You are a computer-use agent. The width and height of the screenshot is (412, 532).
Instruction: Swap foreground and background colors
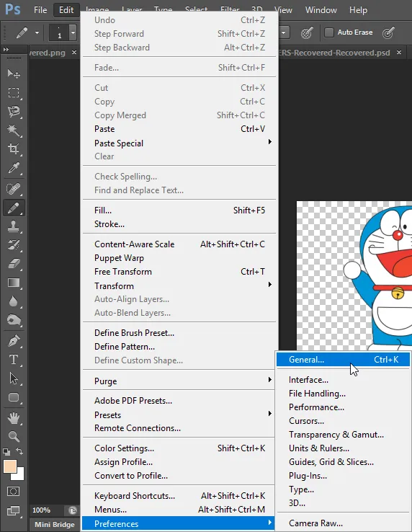click(x=19, y=451)
